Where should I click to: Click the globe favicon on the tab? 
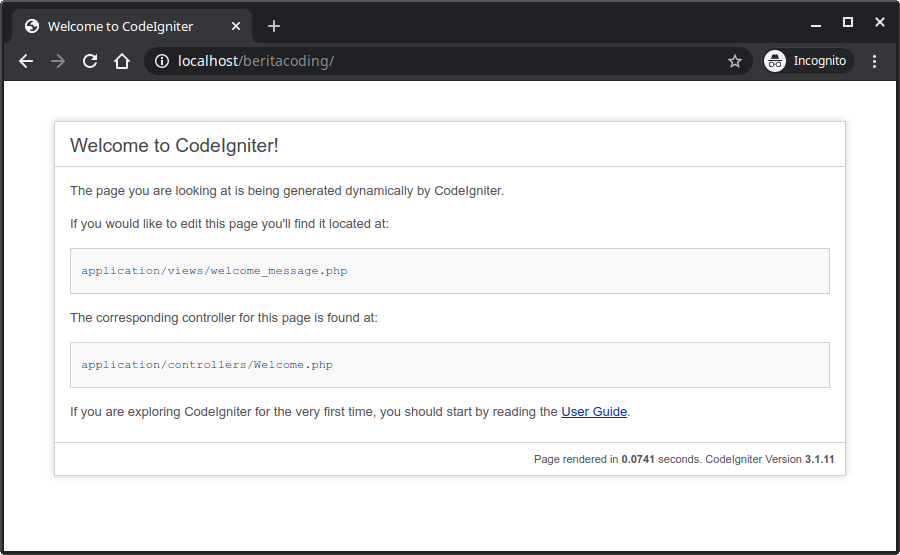(x=32, y=26)
